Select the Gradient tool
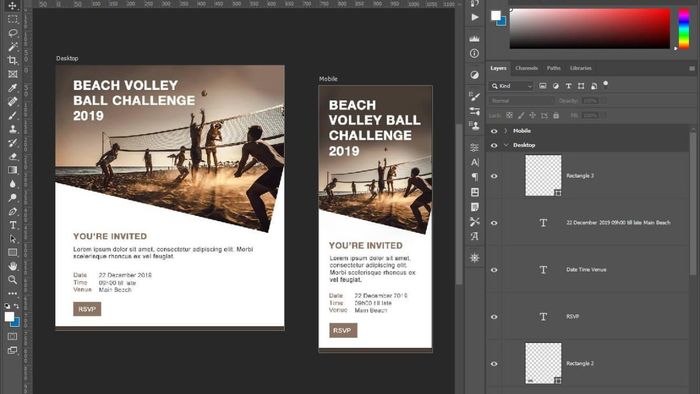700x394 pixels. coord(12,170)
